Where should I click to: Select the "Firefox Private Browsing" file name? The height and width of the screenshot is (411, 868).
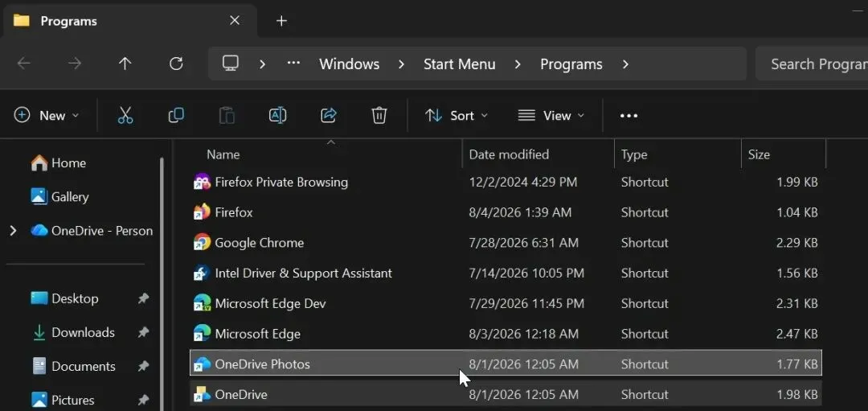coord(281,182)
